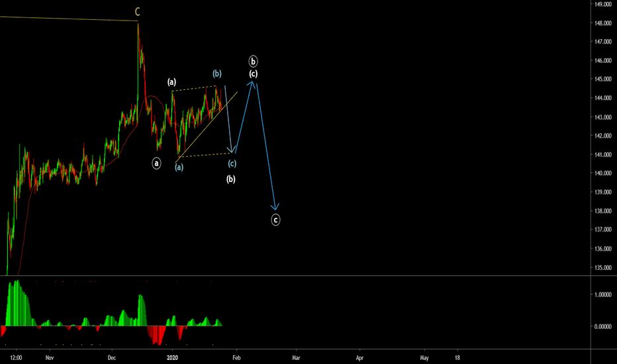Select the lower dashed yellow channel line
Viewport: 617px width, 364px height.
205,155
